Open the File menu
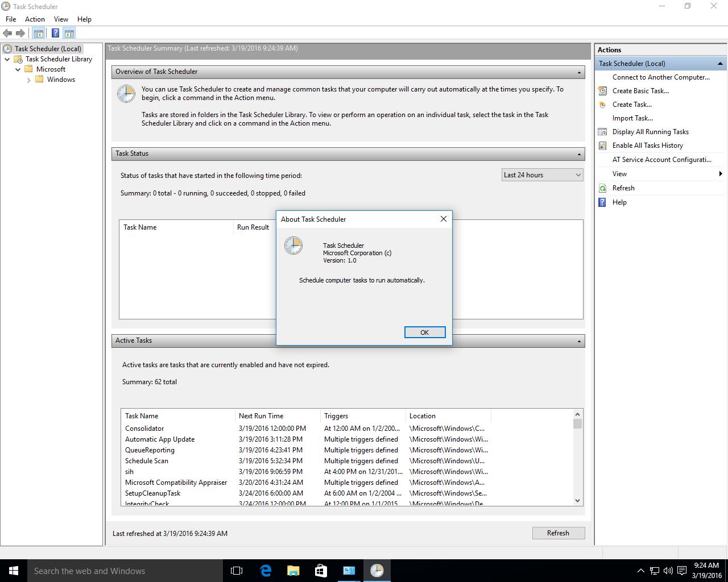Viewport: 728px width, 582px height. (x=11, y=19)
